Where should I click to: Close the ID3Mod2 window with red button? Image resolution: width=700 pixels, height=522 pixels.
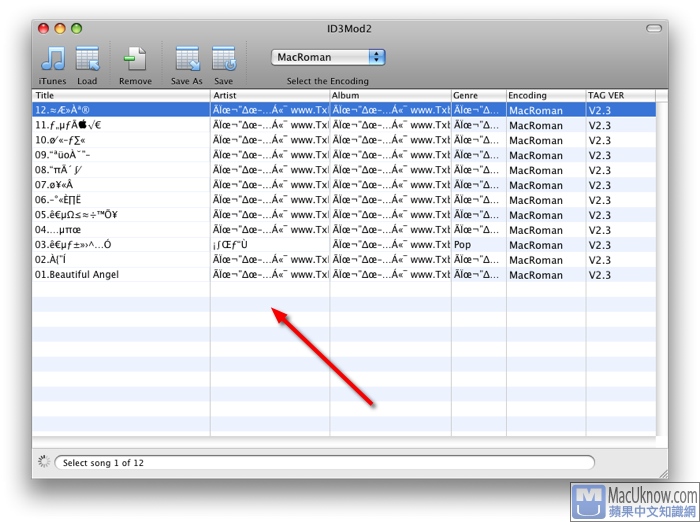click(x=43, y=29)
